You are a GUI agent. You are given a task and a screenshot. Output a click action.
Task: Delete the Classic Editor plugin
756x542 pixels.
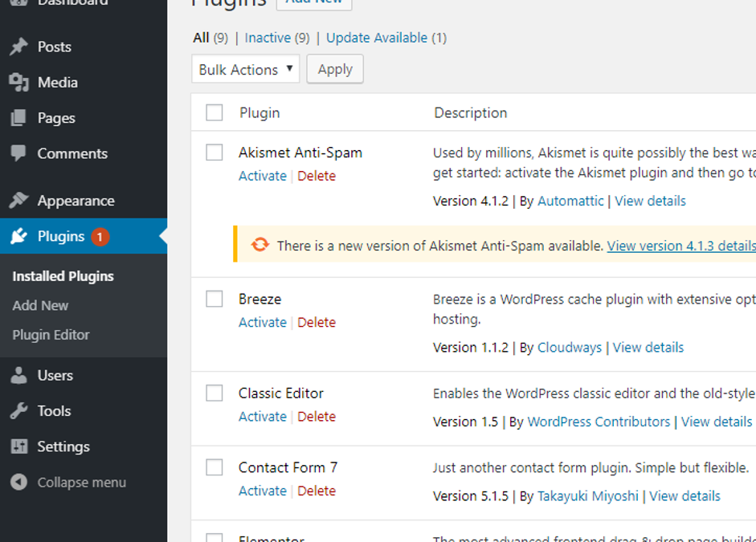[x=317, y=416]
